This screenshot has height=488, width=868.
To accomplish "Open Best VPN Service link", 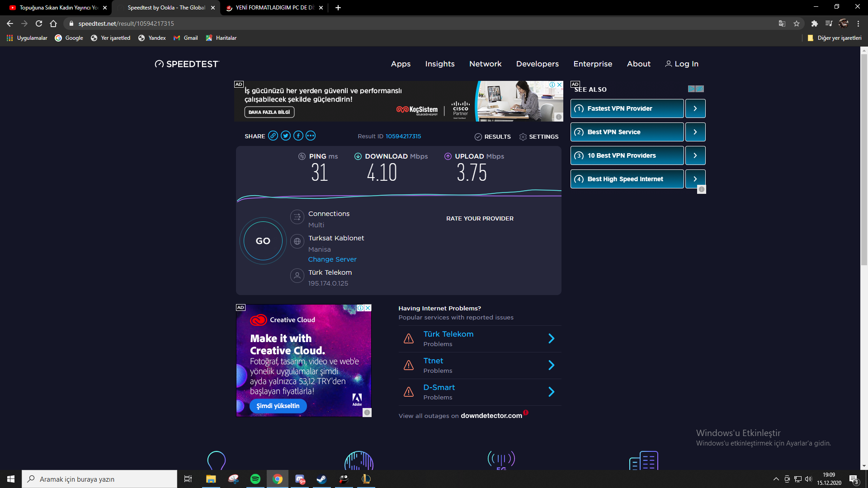I will pyautogui.click(x=627, y=132).
